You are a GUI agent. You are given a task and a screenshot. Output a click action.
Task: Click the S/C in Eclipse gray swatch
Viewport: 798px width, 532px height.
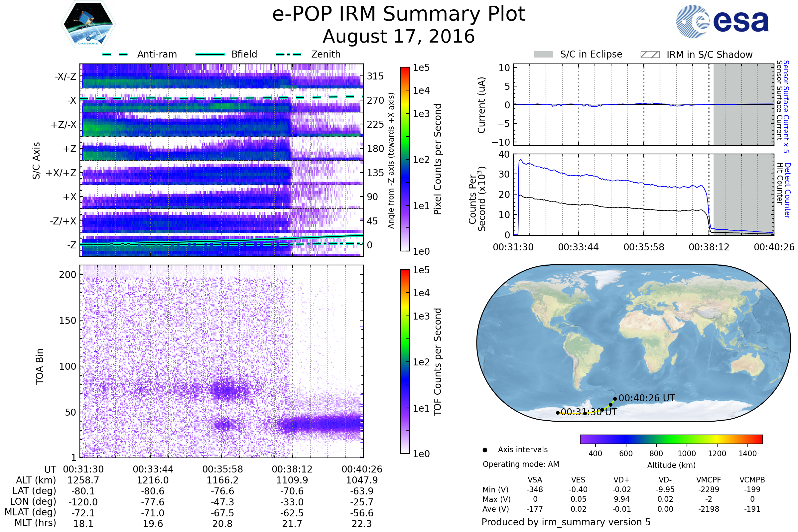click(543, 55)
